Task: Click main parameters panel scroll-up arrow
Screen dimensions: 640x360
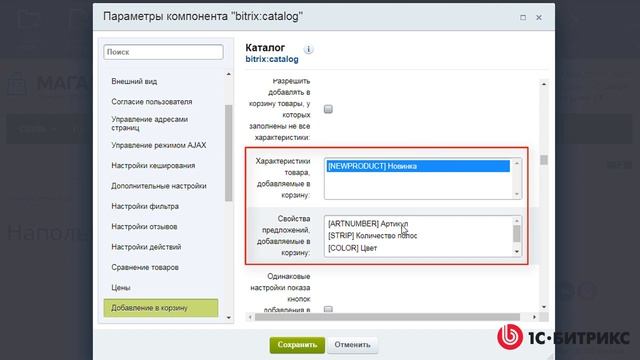Action: [544, 84]
